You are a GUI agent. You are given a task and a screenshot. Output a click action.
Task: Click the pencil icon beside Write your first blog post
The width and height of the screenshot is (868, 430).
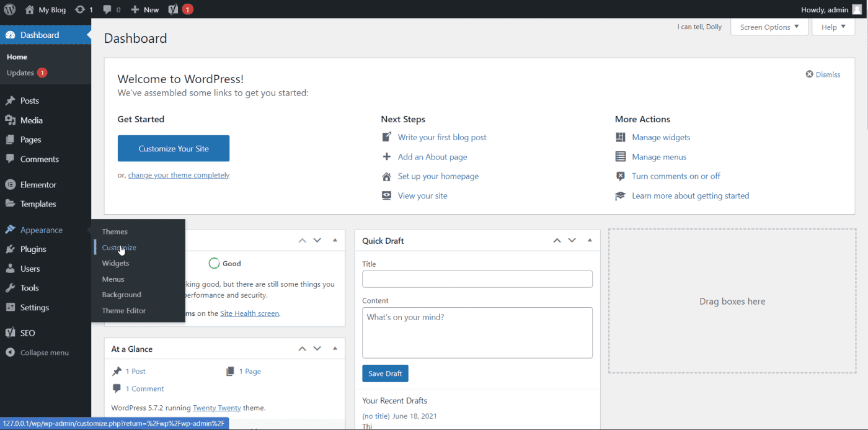click(387, 137)
